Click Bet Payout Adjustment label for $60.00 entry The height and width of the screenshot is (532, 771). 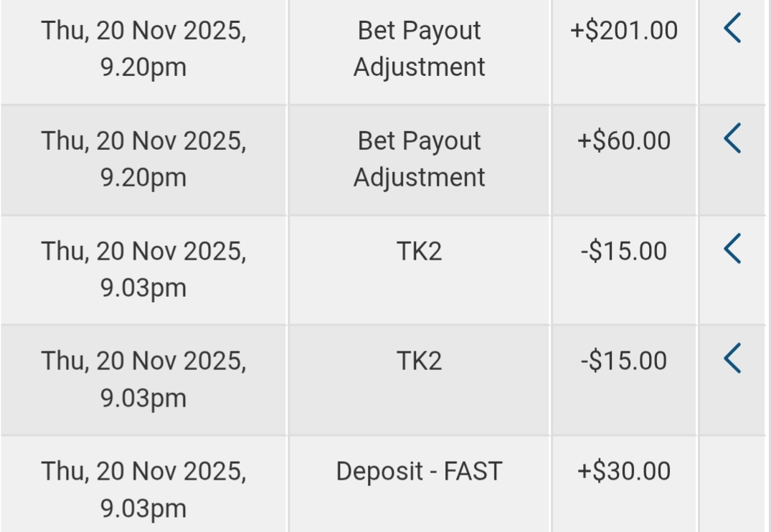419,158
